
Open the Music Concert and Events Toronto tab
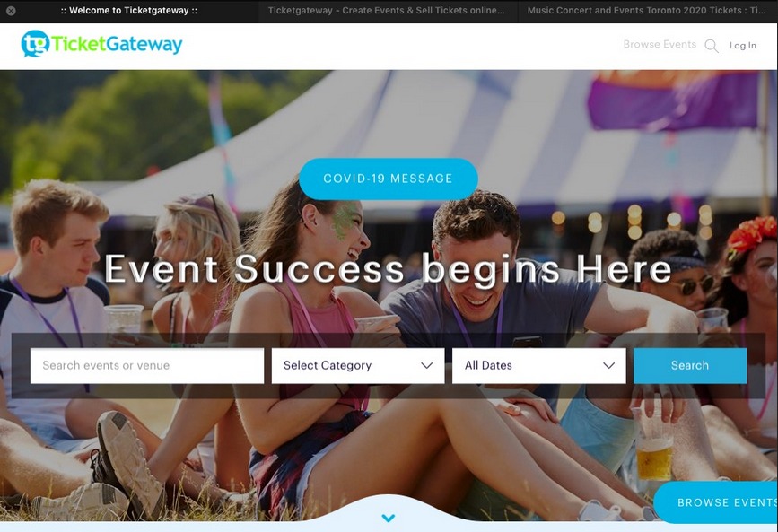646,11
